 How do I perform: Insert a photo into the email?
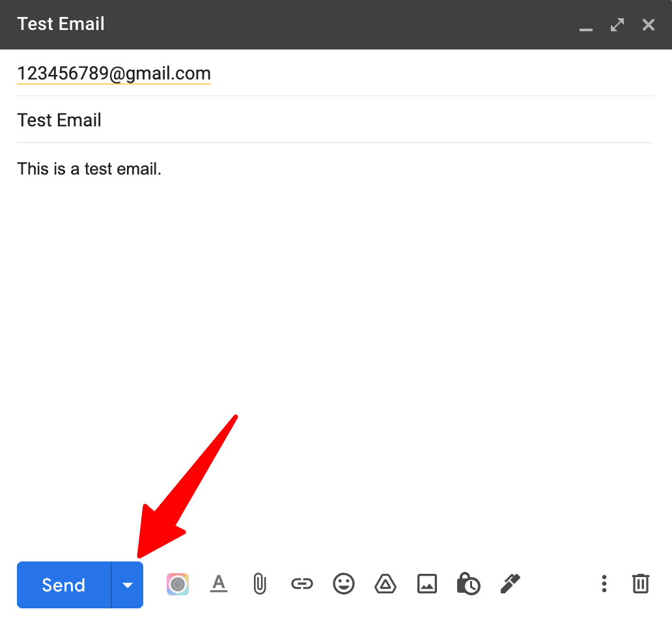[427, 584]
